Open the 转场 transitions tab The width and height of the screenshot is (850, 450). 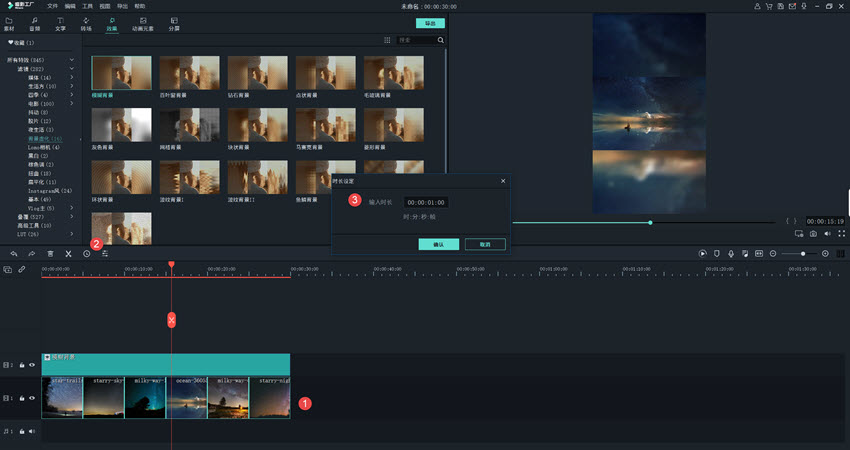[x=85, y=22]
